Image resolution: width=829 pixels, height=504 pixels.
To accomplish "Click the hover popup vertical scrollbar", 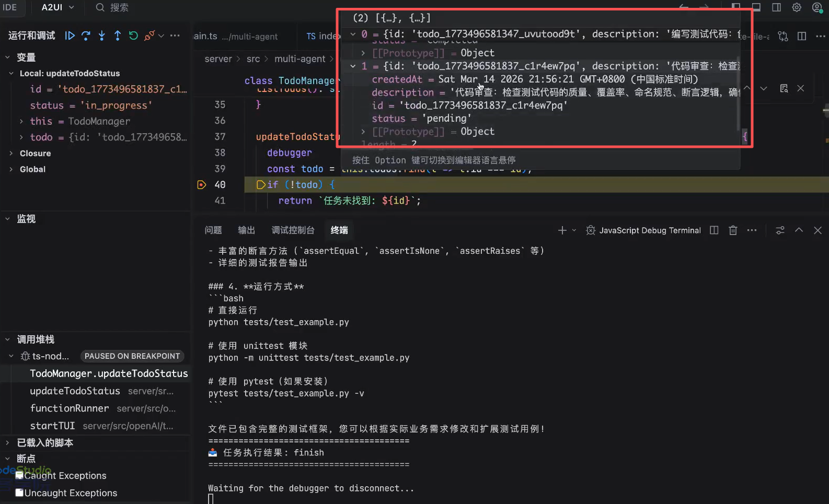I will tap(738, 93).
